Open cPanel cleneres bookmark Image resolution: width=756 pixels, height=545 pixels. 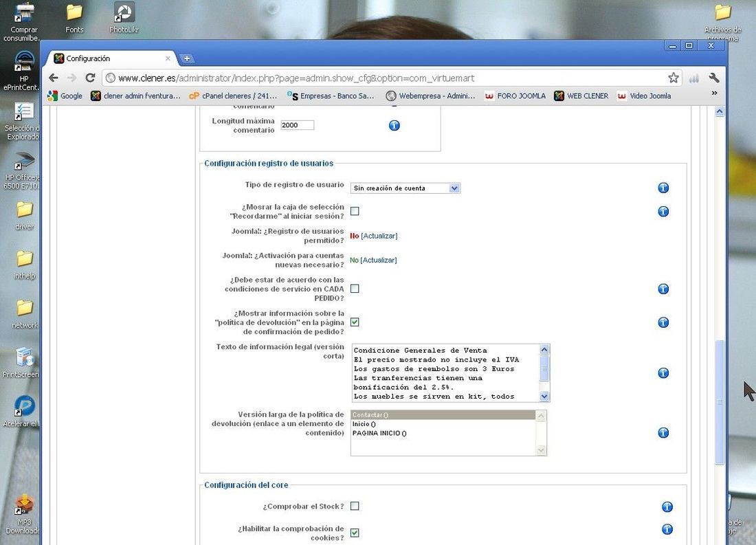[x=233, y=96]
